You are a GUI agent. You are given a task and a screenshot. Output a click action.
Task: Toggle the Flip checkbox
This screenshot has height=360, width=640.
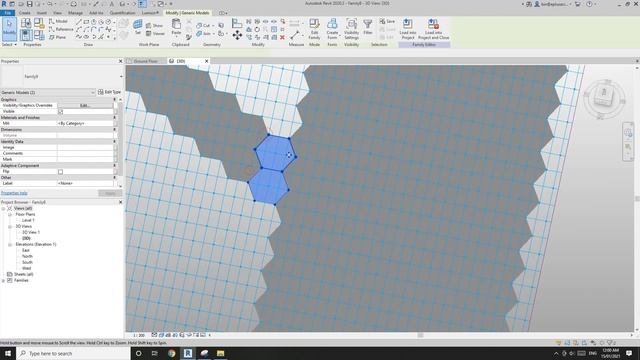tap(60, 172)
